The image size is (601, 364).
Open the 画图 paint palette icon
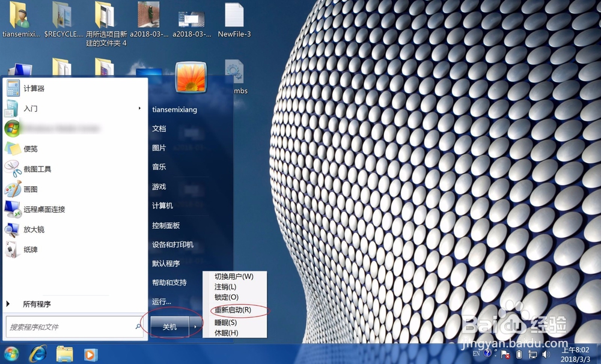[x=13, y=189]
